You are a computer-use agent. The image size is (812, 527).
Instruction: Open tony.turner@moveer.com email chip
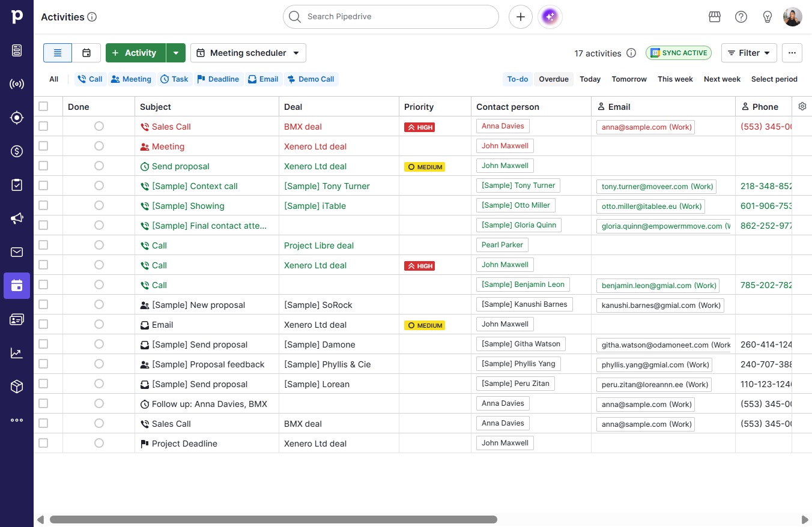pos(656,186)
